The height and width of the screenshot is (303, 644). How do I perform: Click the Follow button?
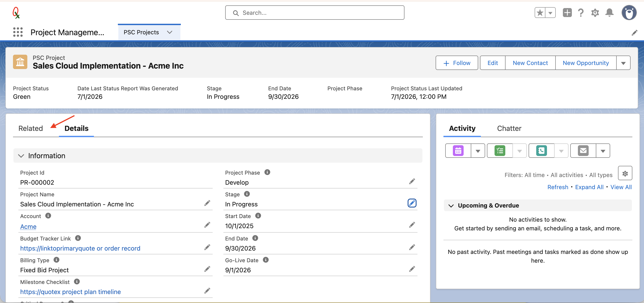[456, 63]
